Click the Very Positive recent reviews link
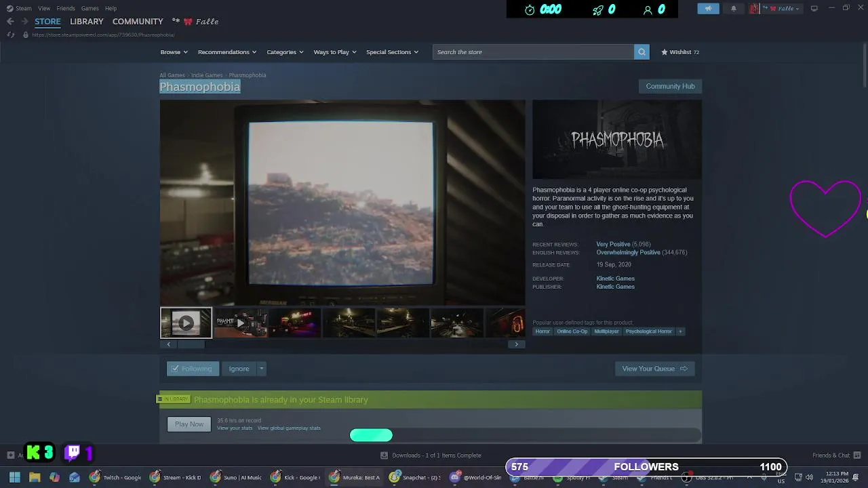This screenshot has width=868, height=488. pos(613,244)
